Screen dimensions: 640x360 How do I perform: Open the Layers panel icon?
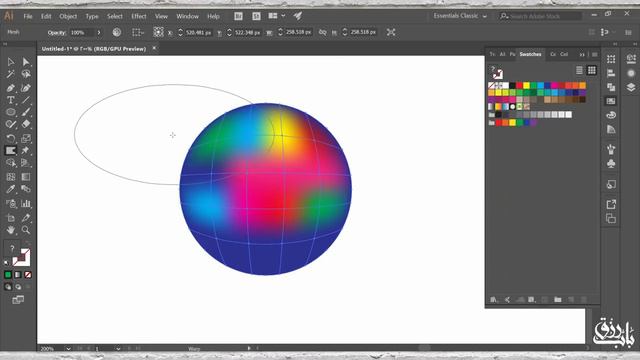pyautogui.click(x=631, y=87)
